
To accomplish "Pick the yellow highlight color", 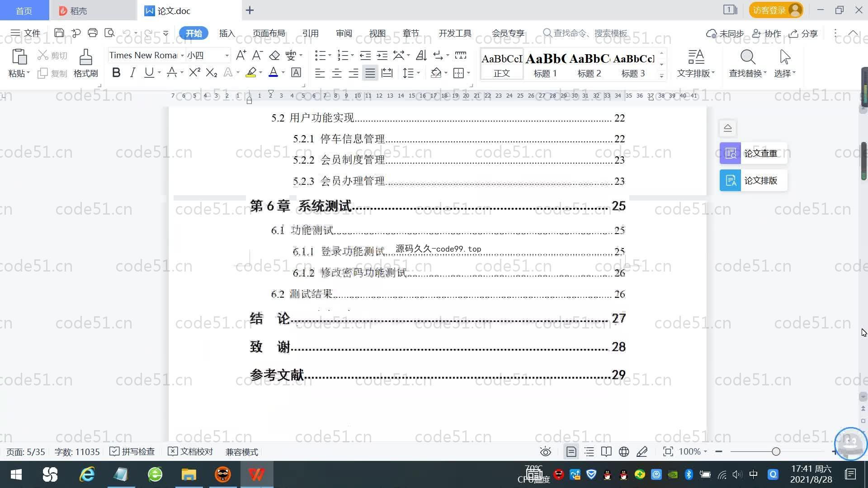I will (251, 73).
